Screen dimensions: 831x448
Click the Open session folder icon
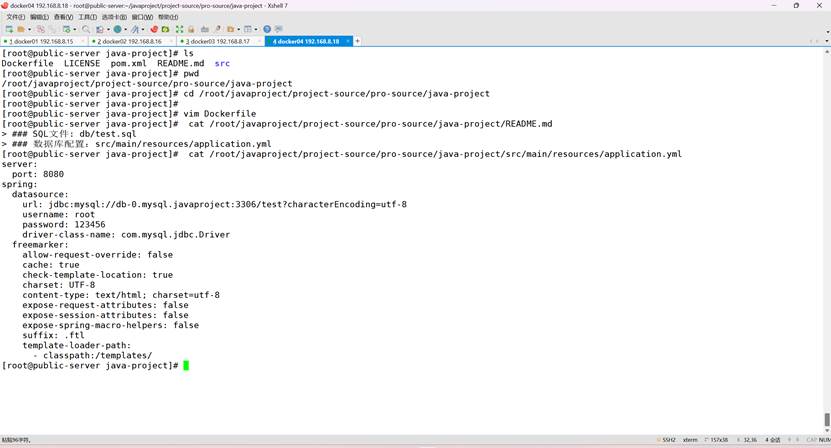coord(21,29)
